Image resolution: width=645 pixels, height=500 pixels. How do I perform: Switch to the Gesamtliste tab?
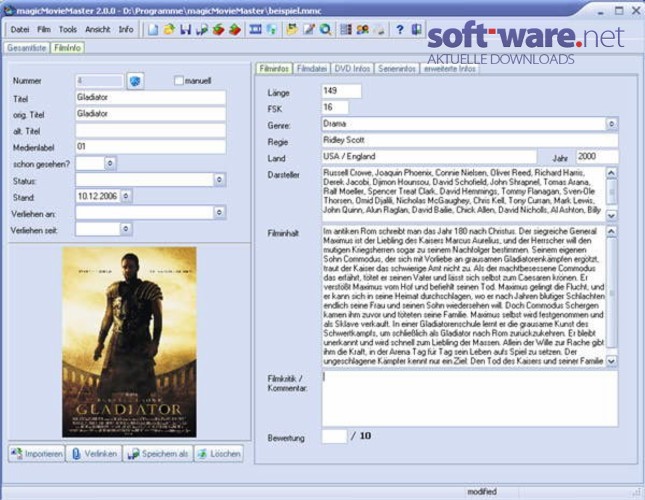click(27, 48)
